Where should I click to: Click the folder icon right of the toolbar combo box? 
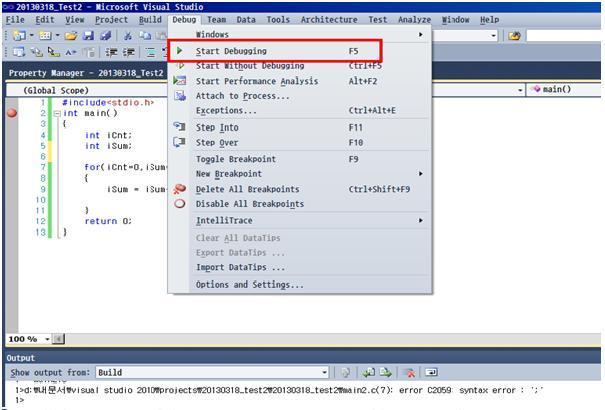tap(514, 36)
